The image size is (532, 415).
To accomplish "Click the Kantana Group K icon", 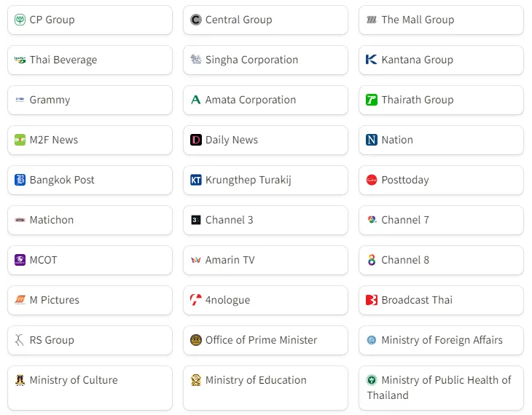I will (x=372, y=60).
